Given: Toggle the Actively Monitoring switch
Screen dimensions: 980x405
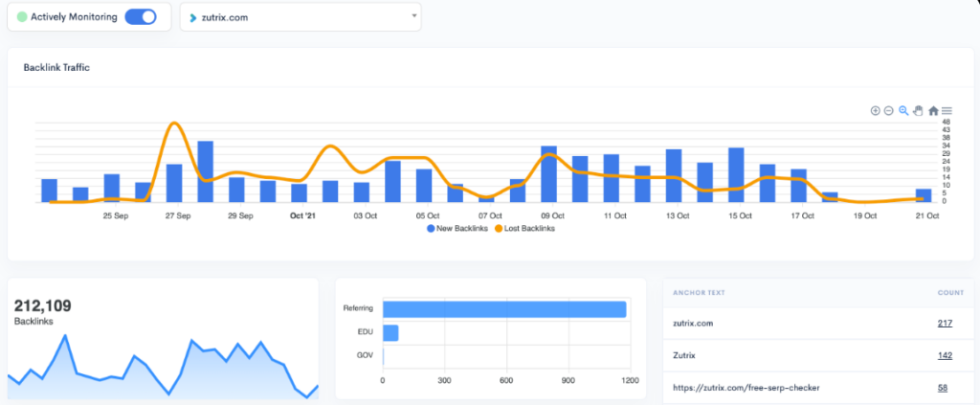Looking at the screenshot, I should pyautogui.click(x=140, y=17).
